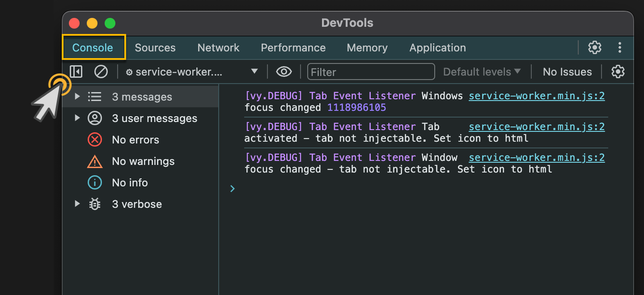Select the 3 verbose sidebar row
The width and height of the screenshot is (644, 295).
click(x=140, y=204)
